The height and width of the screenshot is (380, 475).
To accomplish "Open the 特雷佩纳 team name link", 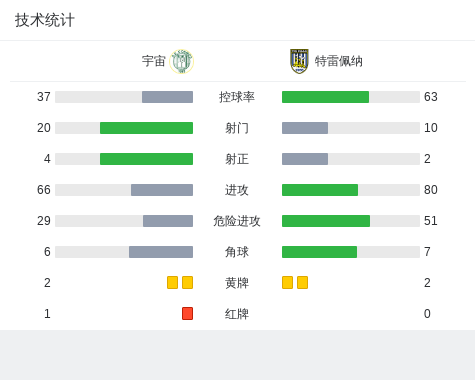I will [x=339, y=61].
